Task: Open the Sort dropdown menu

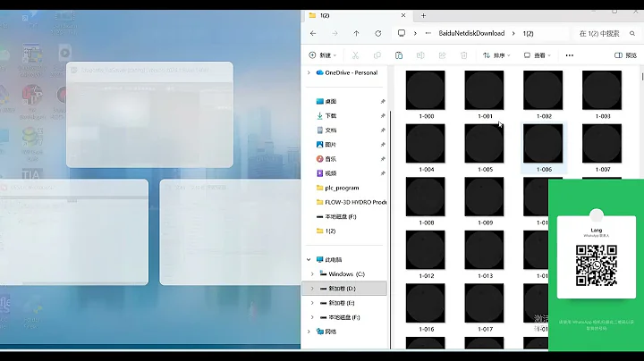Action: pos(496,55)
